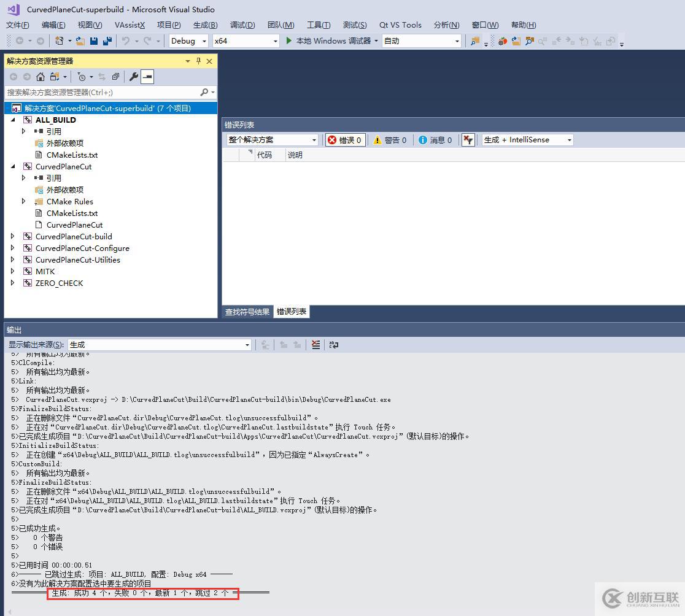This screenshot has width=685, height=616.
Task: Click the VAssistX tomato options icon
Action: pos(502,41)
